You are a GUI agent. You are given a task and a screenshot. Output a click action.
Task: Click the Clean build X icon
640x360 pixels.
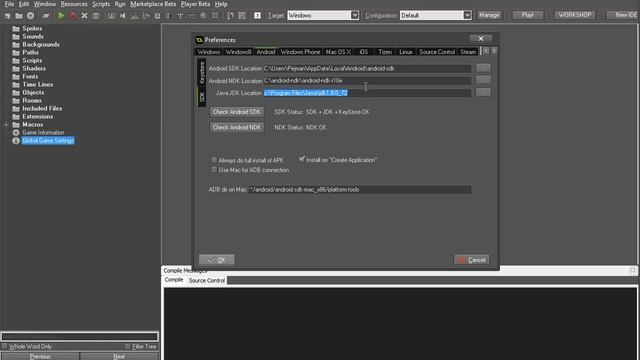point(84,16)
